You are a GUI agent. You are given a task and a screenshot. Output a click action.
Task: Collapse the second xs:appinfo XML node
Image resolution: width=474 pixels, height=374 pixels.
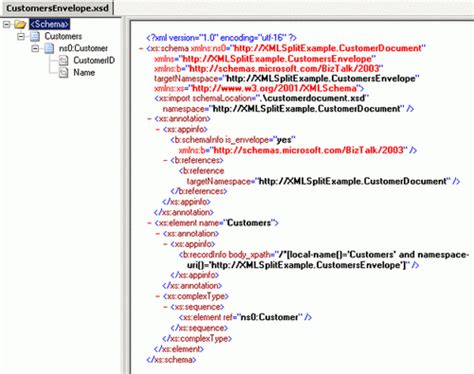166,244
